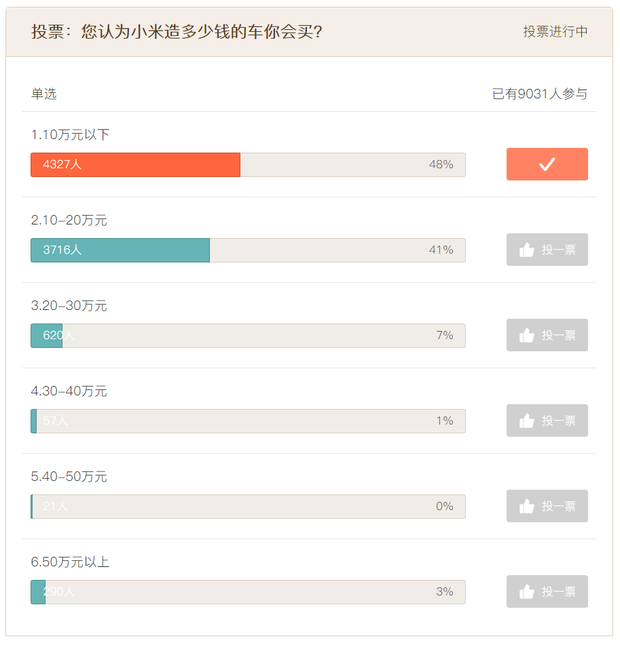Click the 48% percentage label
This screenshot has height=645, width=620.
(441, 164)
